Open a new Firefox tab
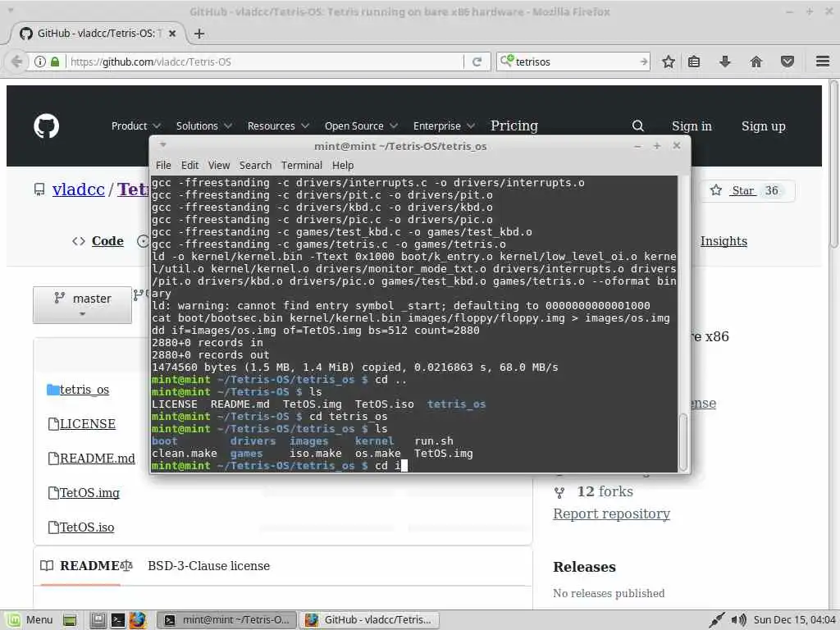Image resolution: width=840 pixels, height=630 pixels. (199, 33)
